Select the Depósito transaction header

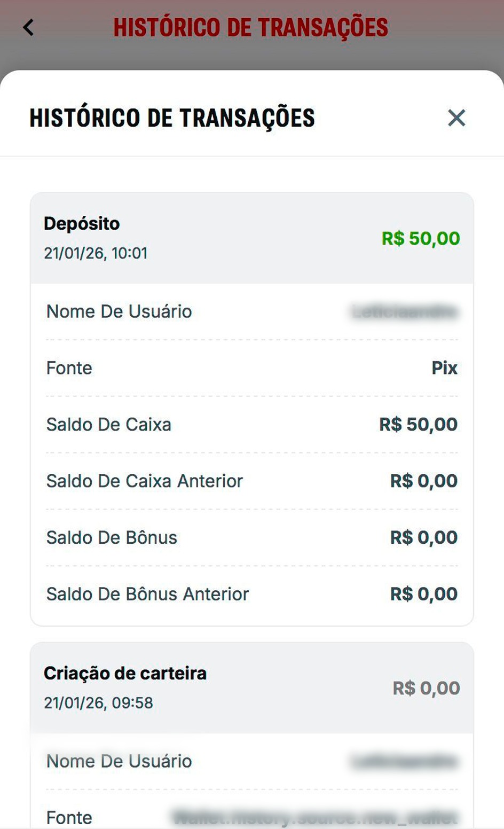coord(82,223)
